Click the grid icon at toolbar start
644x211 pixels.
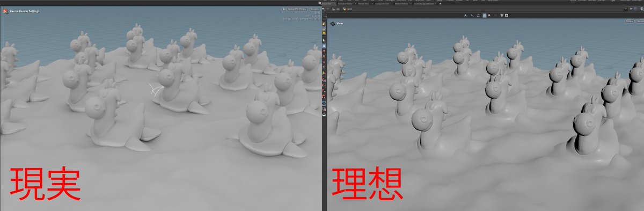click(325, 16)
